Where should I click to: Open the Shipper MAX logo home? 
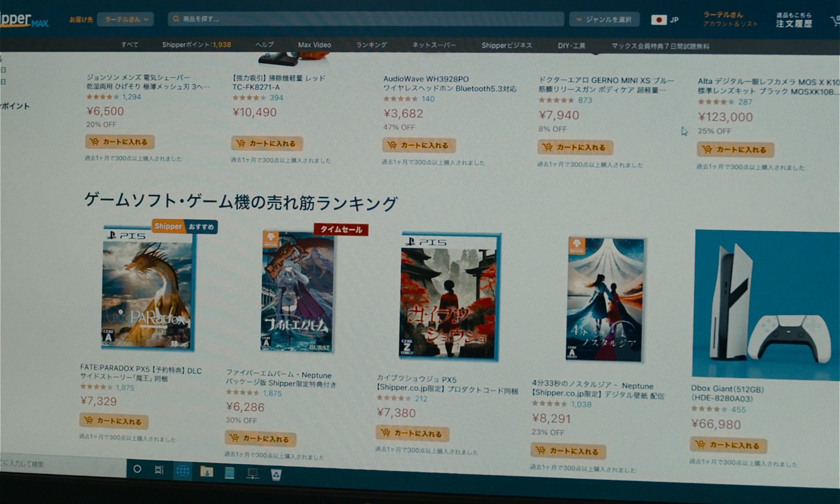(x=23, y=21)
